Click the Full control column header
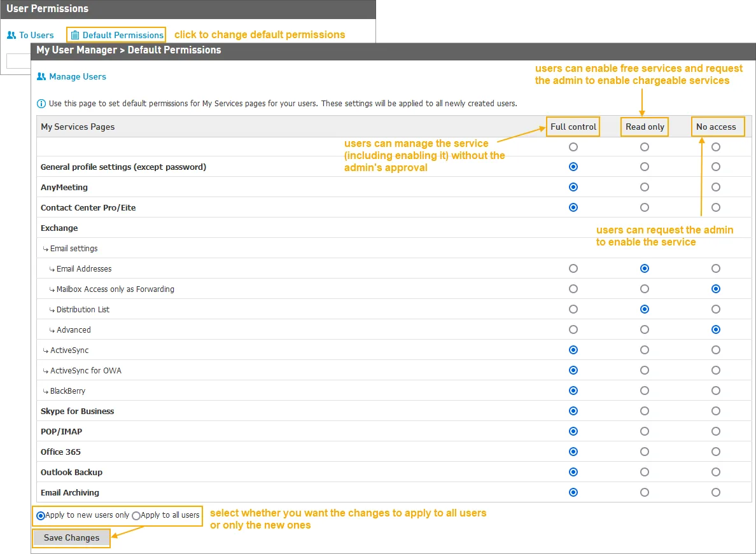Image resolution: width=756 pixels, height=554 pixels. [573, 127]
